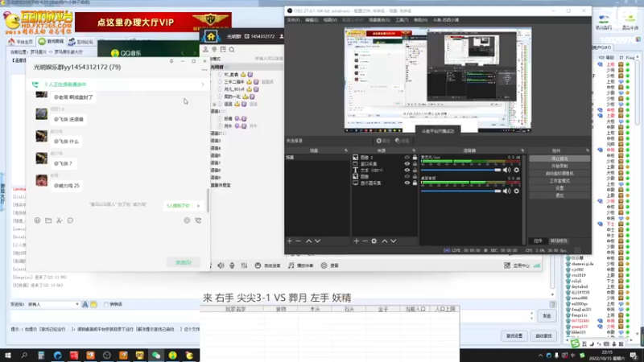Pop out the 来源 dock panel in OBS
Image resolution: width=644 pixels, height=362 pixels.
(x=414, y=150)
